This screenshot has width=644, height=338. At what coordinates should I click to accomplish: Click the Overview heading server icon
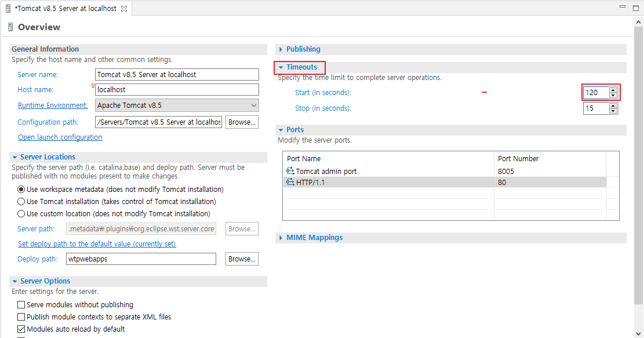click(10, 27)
